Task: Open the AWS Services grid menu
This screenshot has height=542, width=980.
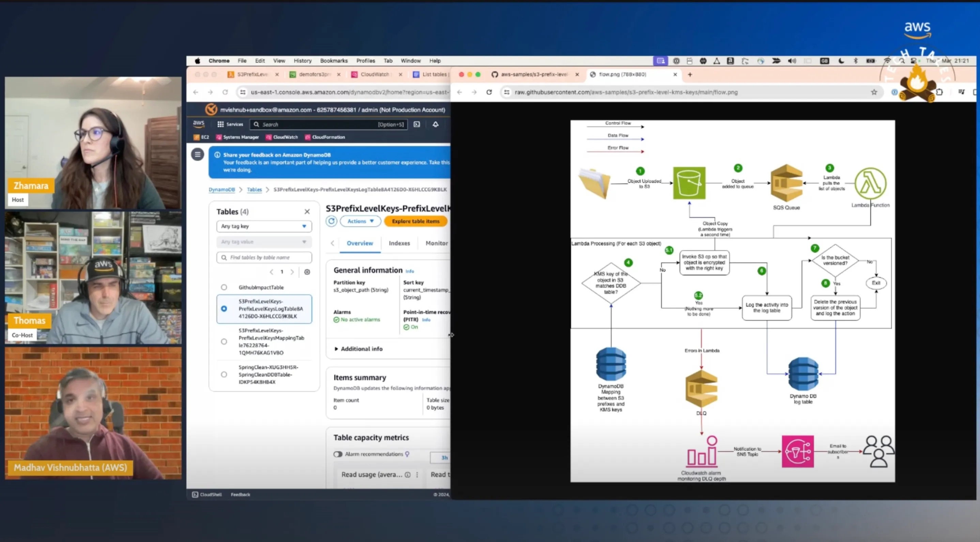Action: pos(230,124)
